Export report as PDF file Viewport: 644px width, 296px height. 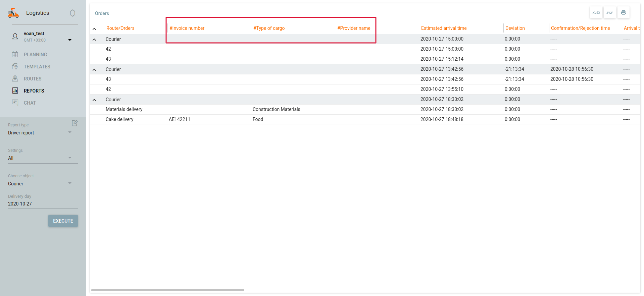click(x=610, y=13)
